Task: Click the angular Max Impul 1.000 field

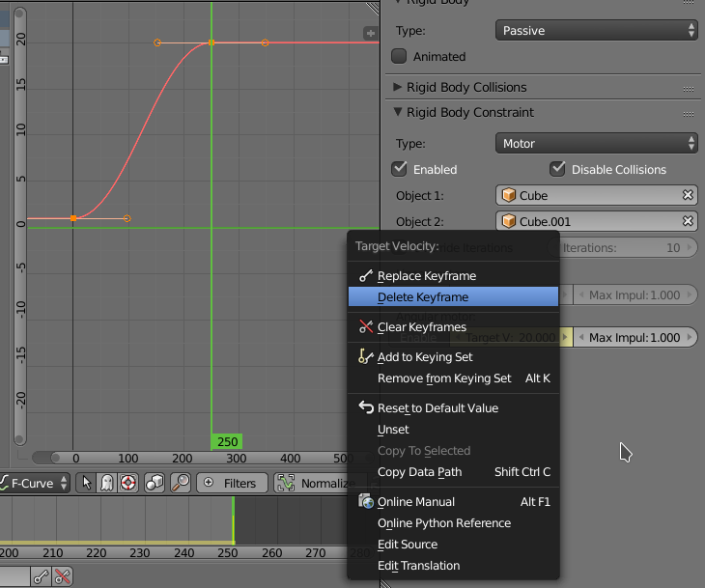Action: point(634,337)
